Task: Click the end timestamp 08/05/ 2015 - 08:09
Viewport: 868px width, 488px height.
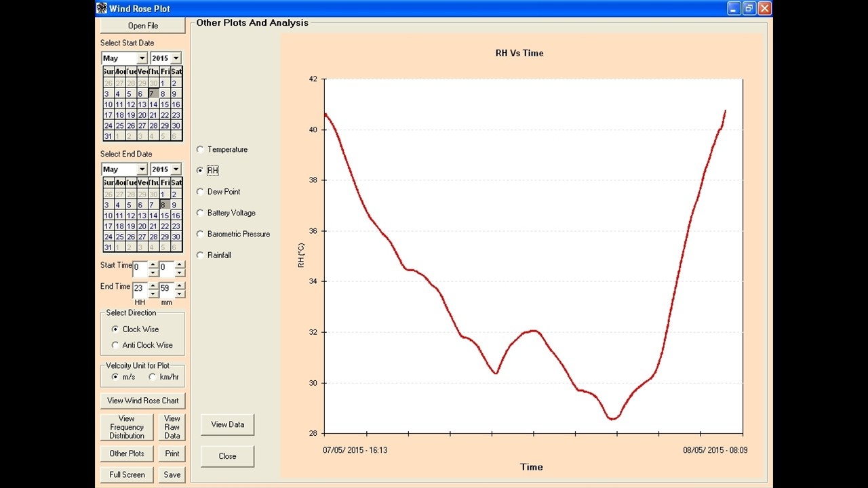Action: 715,450
